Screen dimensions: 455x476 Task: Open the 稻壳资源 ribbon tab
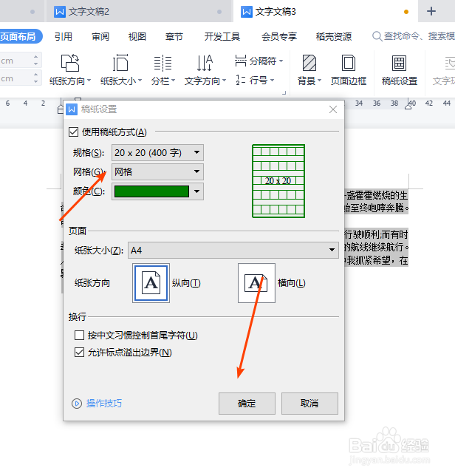[334, 36]
